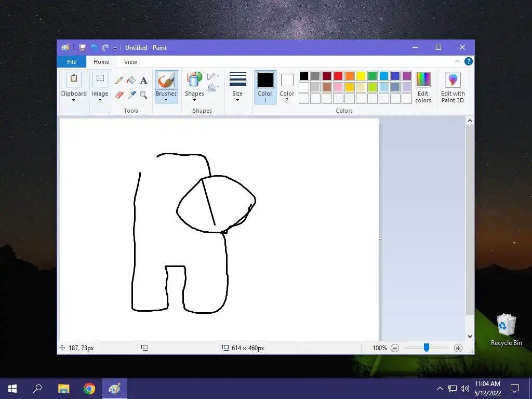Pick the brown color swatch
The image size is (532, 399).
click(x=327, y=87)
